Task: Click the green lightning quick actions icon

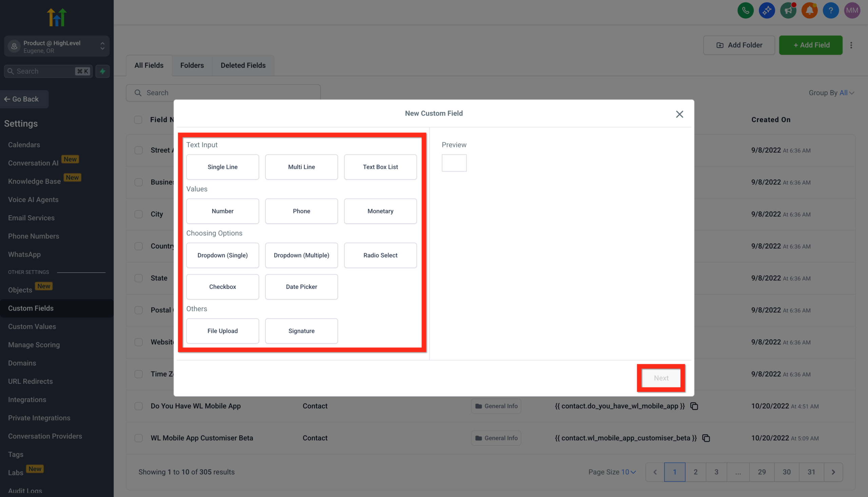Action: [102, 71]
